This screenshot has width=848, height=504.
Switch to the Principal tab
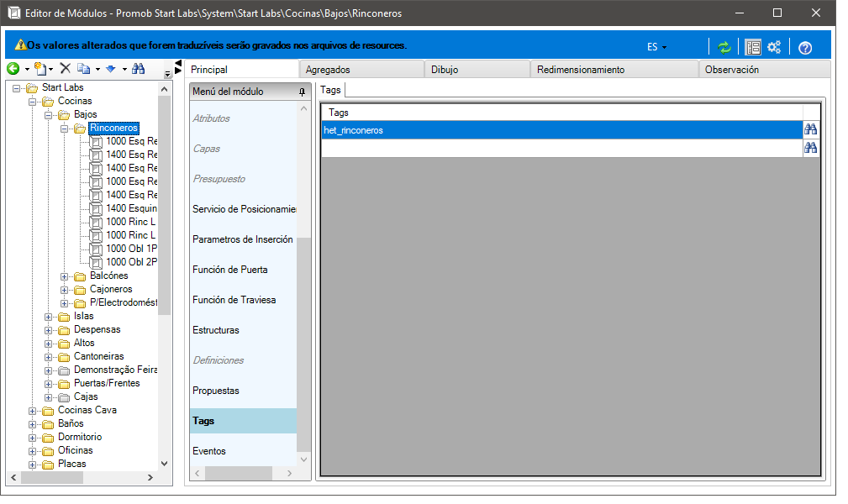pyautogui.click(x=241, y=69)
